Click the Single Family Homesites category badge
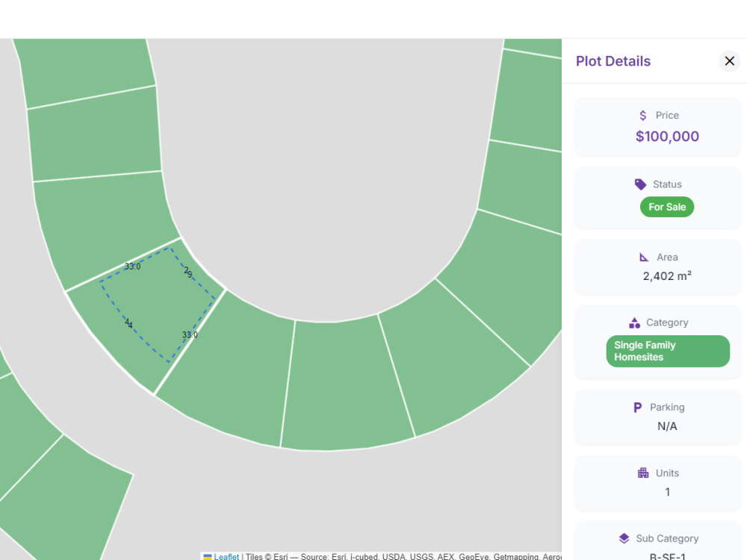 (x=667, y=351)
